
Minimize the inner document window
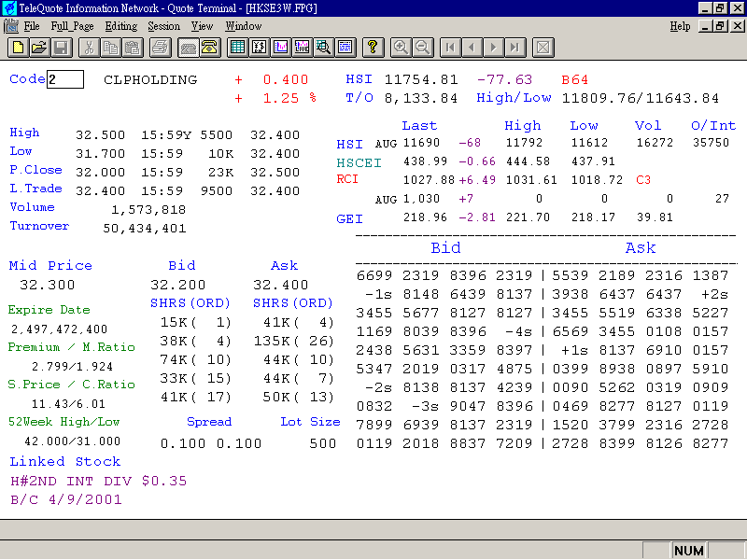[706, 26]
